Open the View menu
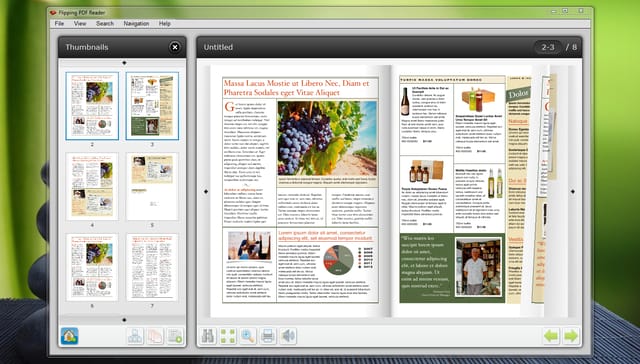 pos(80,24)
